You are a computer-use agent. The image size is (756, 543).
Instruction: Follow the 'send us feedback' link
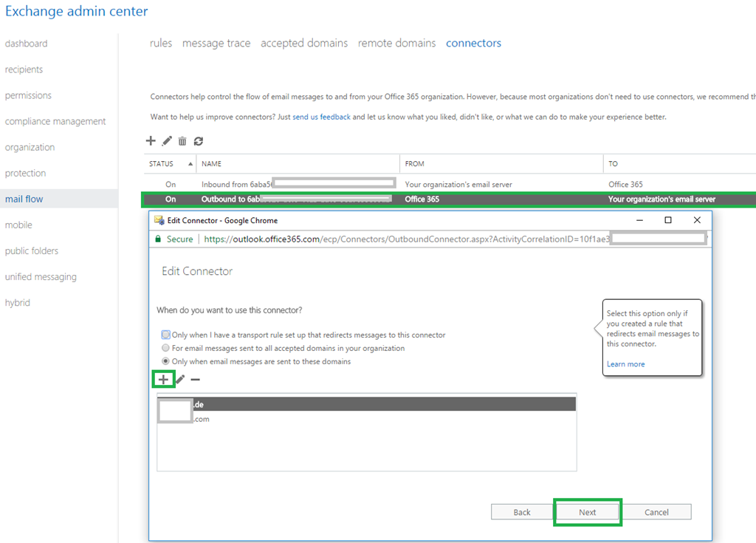(322, 117)
